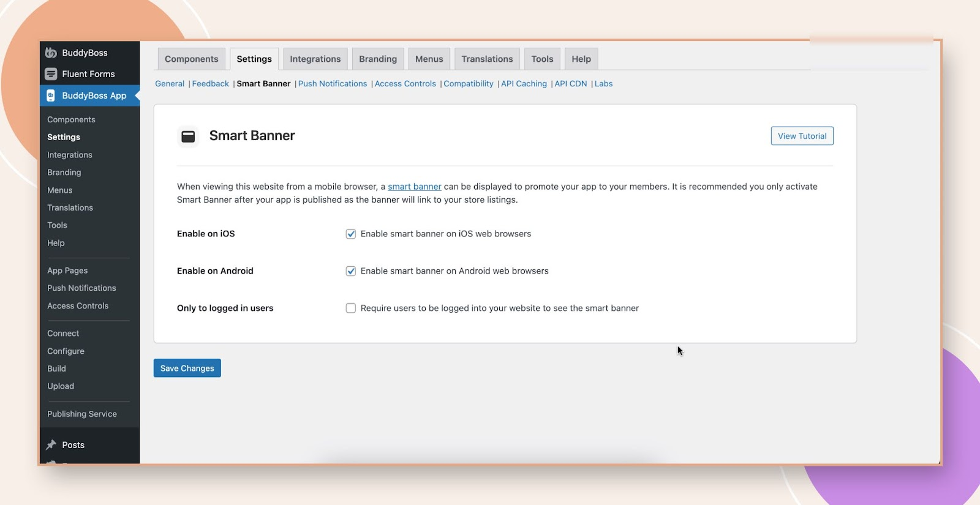Click the Fluent Forms icon in sidebar
Viewport: 980px width, 505px height.
point(51,74)
